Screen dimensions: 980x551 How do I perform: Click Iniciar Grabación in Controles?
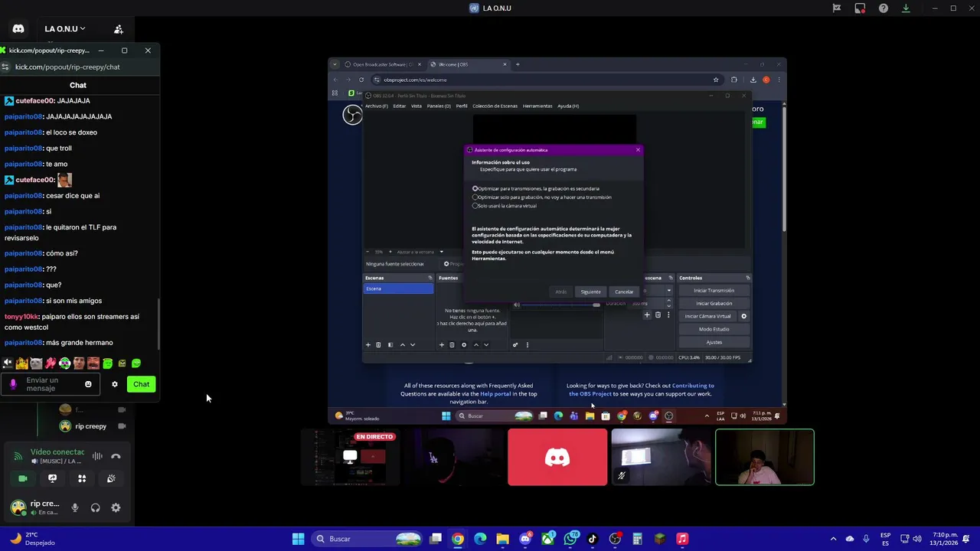coord(714,304)
